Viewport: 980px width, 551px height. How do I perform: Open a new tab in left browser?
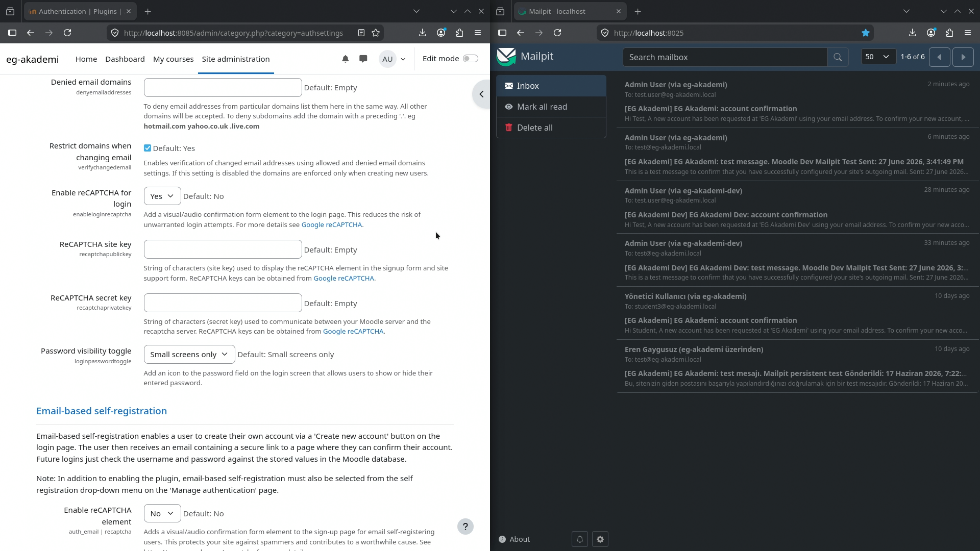(x=148, y=11)
